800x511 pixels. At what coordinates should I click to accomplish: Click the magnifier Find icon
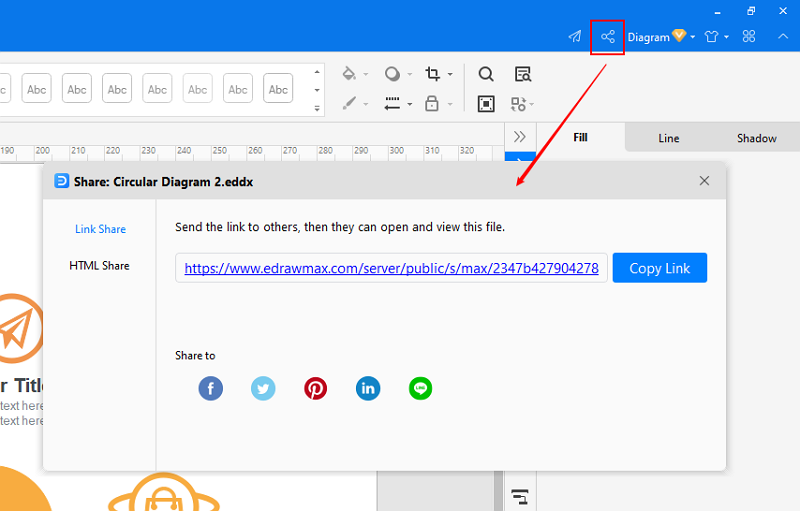click(486, 74)
